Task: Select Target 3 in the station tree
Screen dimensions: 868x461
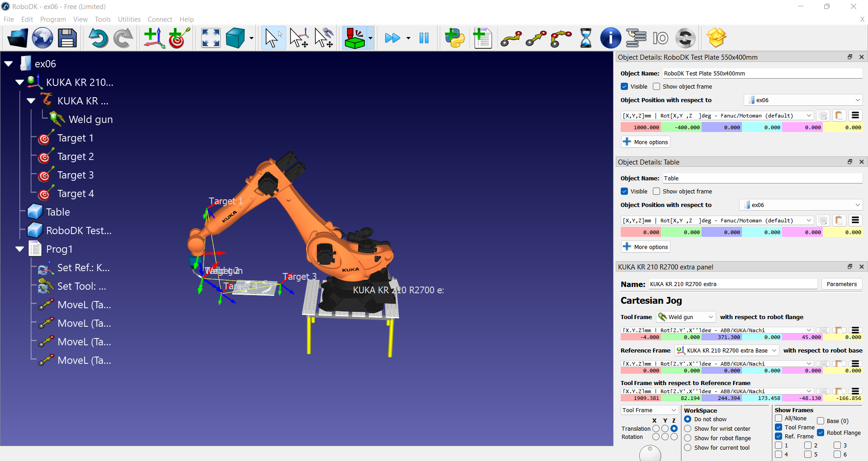Action: (75, 175)
